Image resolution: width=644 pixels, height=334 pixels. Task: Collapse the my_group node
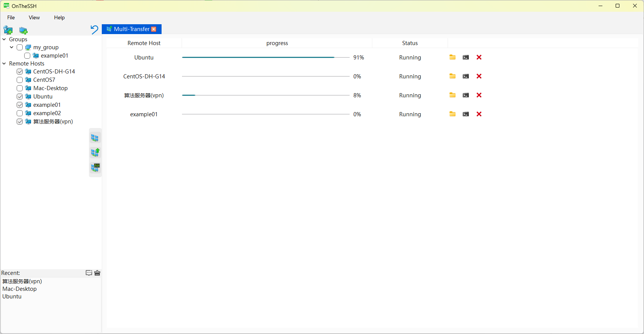[12, 47]
